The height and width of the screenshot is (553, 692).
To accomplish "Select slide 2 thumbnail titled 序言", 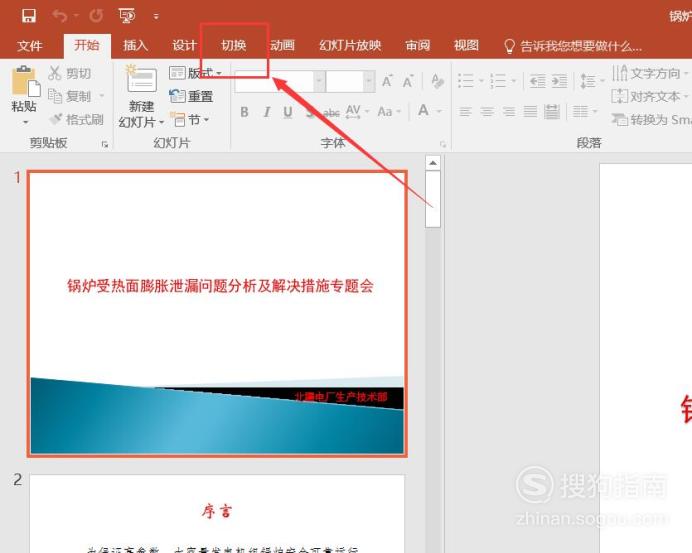I will (217, 514).
